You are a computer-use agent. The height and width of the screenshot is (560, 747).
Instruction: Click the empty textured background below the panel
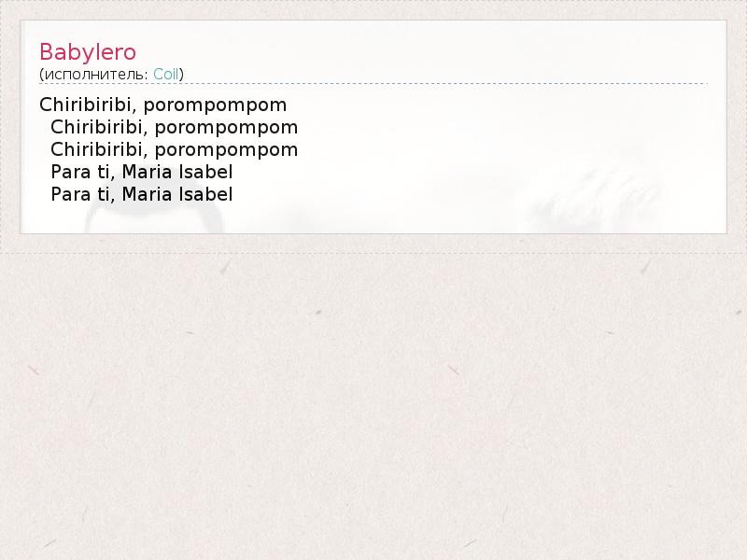point(373,405)
